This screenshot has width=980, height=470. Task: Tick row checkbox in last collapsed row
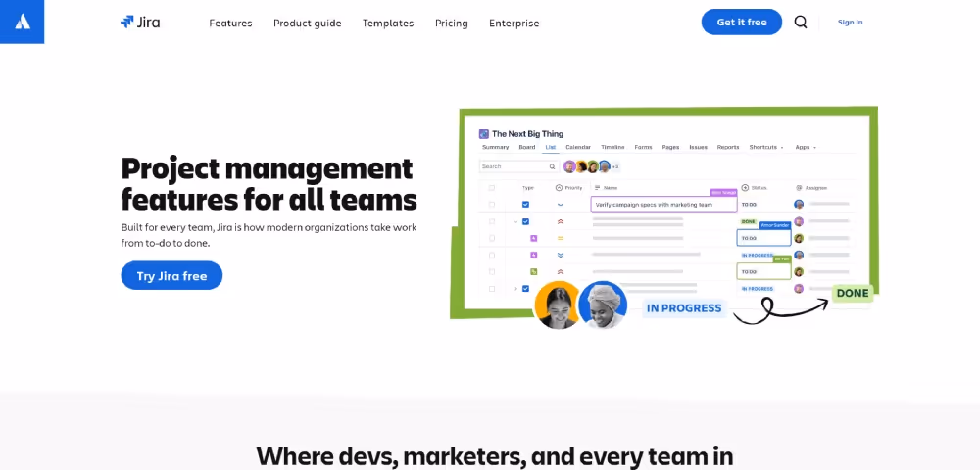492,289
